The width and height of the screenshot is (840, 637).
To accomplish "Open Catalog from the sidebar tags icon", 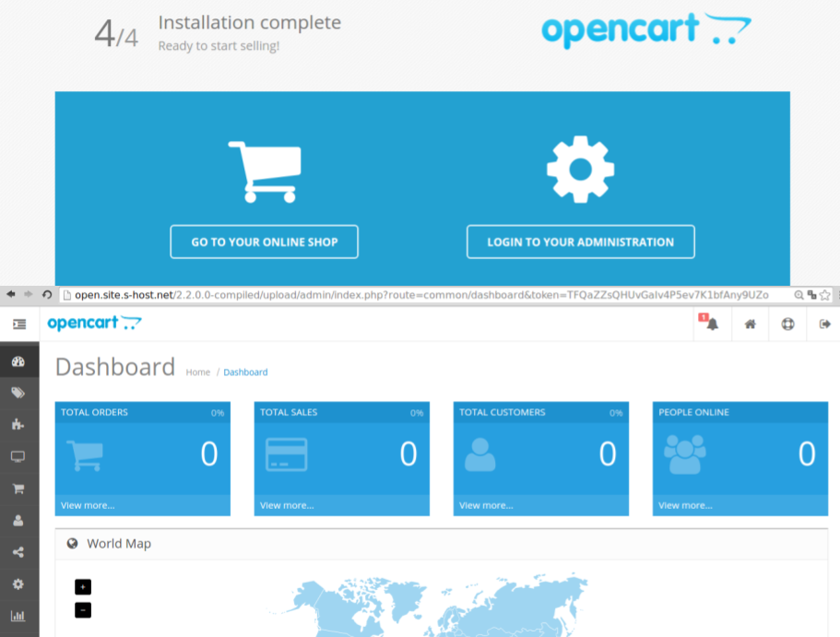I will (x=18, y=393).
